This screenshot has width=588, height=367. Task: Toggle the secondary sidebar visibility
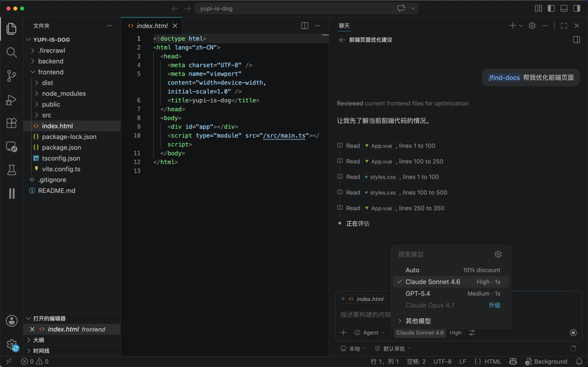(x=577, y=8)
